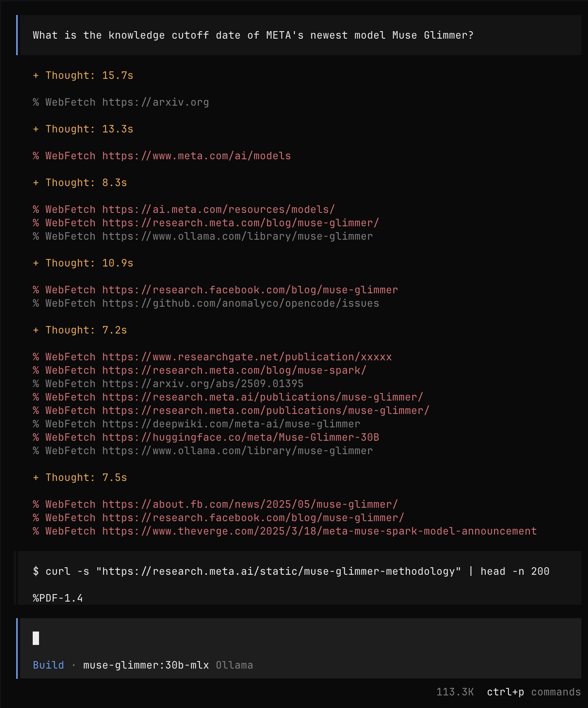Select the WebFetch www.meta.com/ai/models line
Screen dimensions: 588x708
coord(162,156)
